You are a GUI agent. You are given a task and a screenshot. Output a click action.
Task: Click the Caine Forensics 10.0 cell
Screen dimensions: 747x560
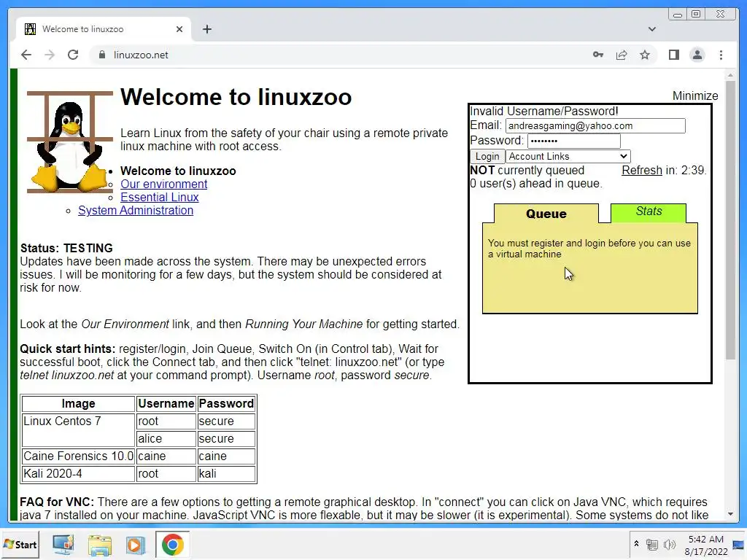[78, 456]
